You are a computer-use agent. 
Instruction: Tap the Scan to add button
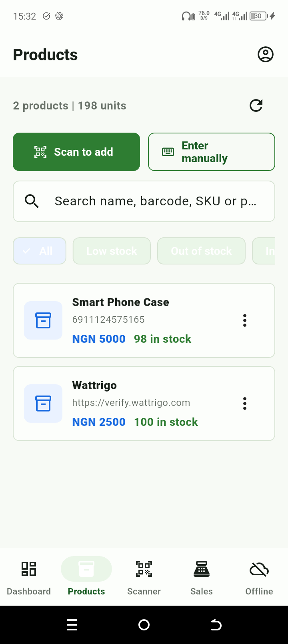click(76, 152)
